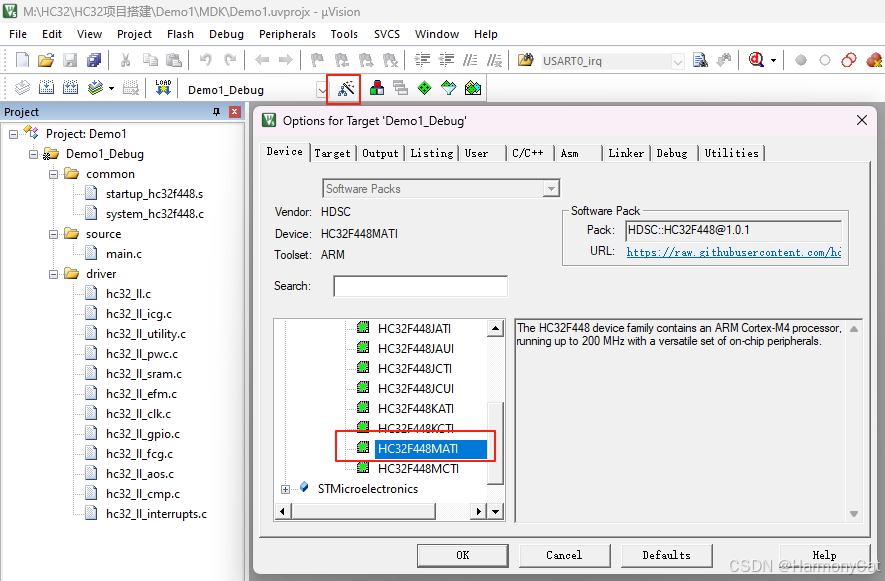Click the File Extensions and Books icon

pyautogui.click(x=377, y=88)
